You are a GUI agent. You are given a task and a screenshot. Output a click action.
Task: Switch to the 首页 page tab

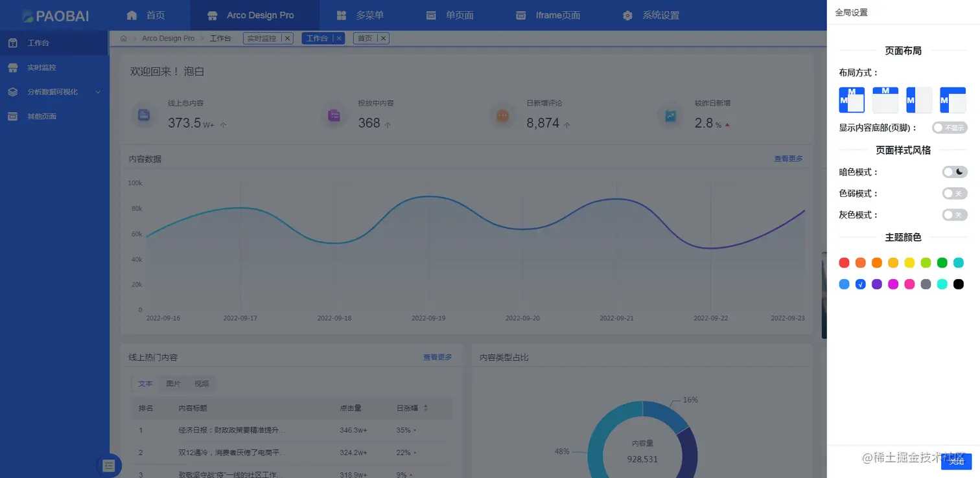pyautogui.click(x=365, y=38)
